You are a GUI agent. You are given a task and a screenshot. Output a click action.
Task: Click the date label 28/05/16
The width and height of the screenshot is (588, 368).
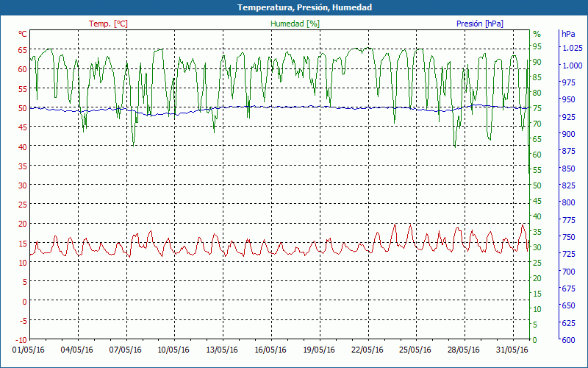[x=464, y=350]
